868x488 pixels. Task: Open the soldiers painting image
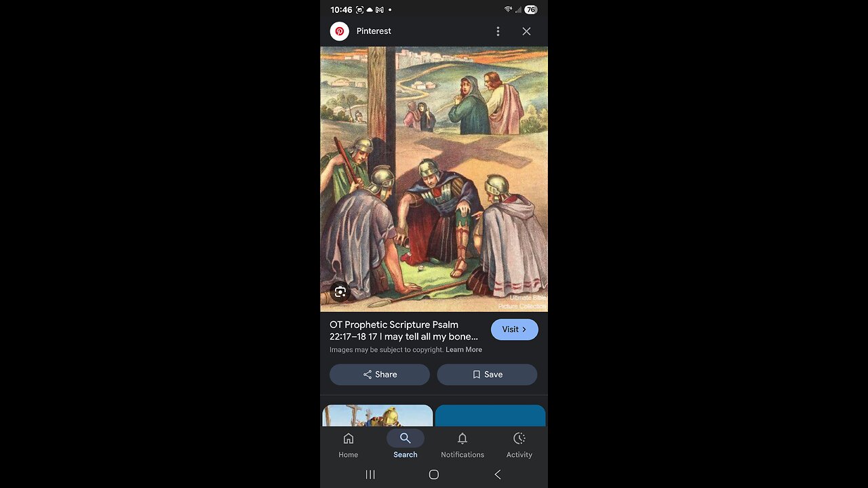434,179
